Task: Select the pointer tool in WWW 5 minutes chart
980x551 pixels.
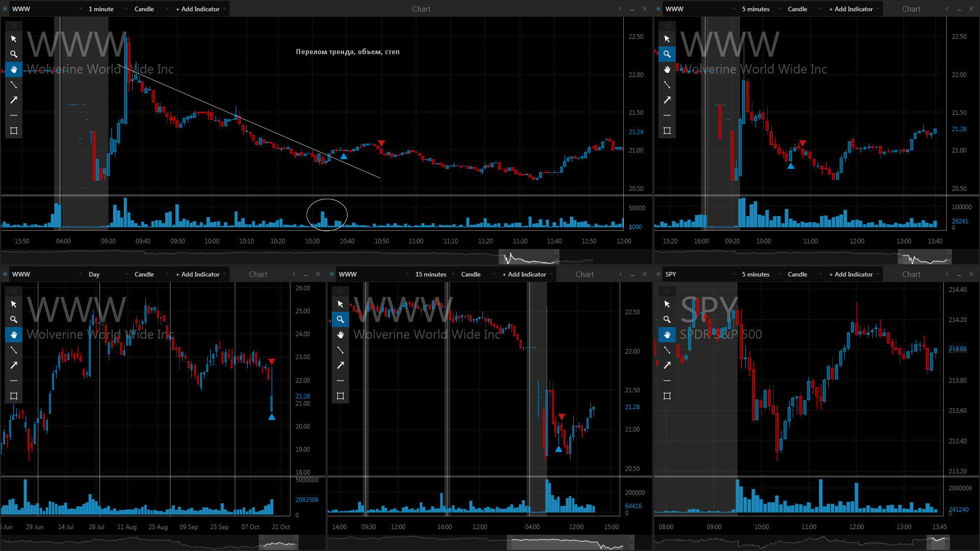Action: coord(667,39)
